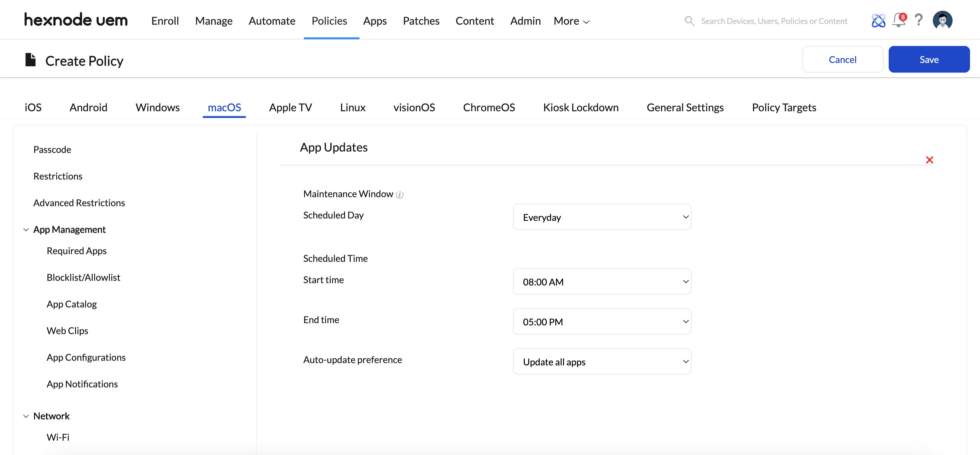Open the Auto-update preference dropdown
980x455 pixels.
click(x=602, y=361)
